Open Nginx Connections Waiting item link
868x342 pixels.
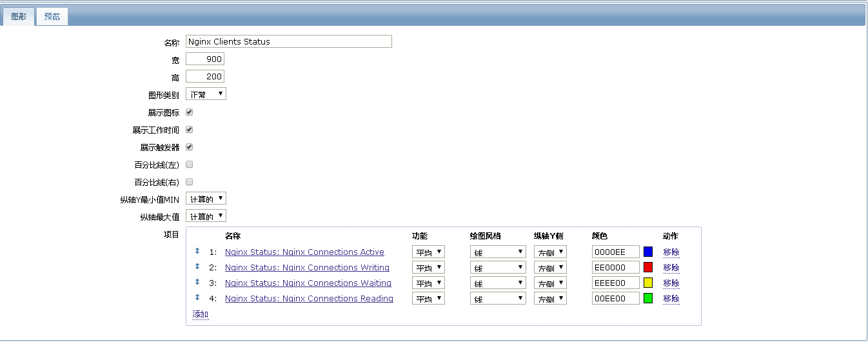pos(308,283)
